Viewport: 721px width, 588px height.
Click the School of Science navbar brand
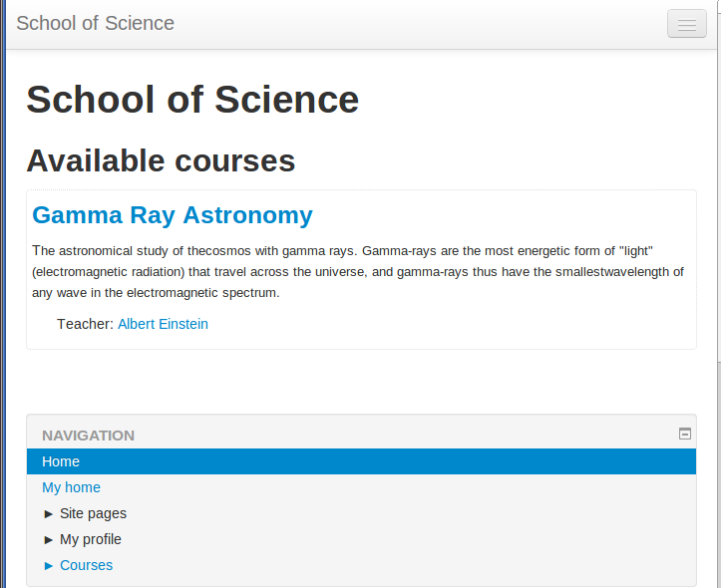pyautogui.click(x=95, y=23)
